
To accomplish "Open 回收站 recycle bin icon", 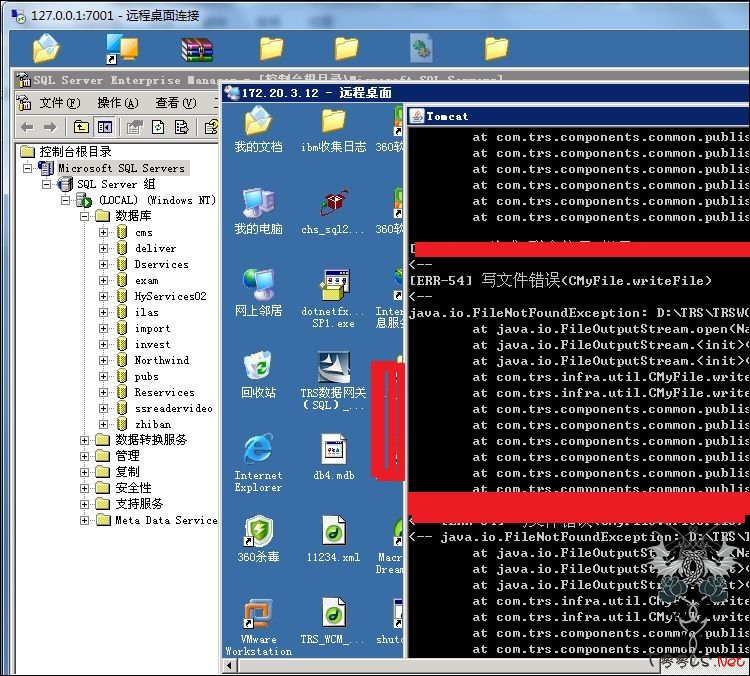I will click(258, 375).
